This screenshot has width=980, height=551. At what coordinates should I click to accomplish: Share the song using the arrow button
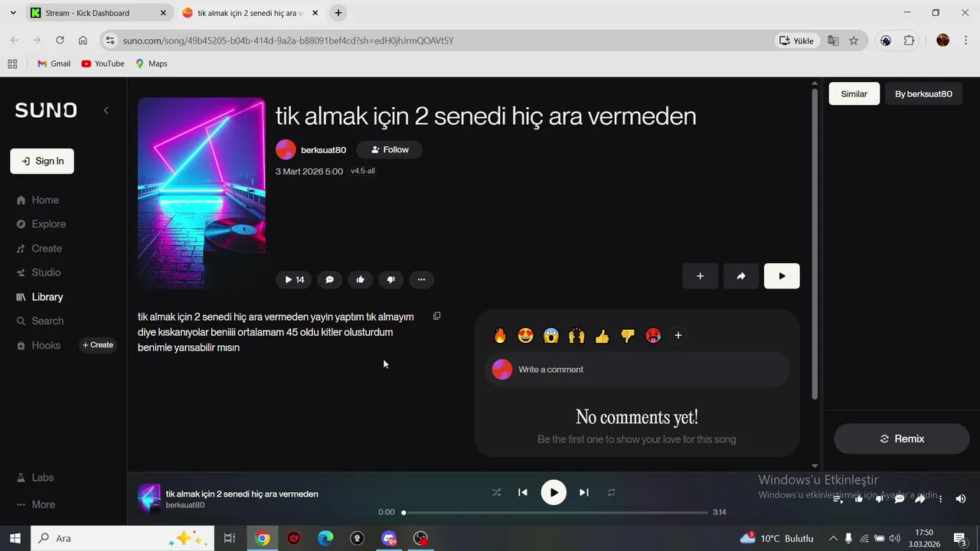pos(741,276)
